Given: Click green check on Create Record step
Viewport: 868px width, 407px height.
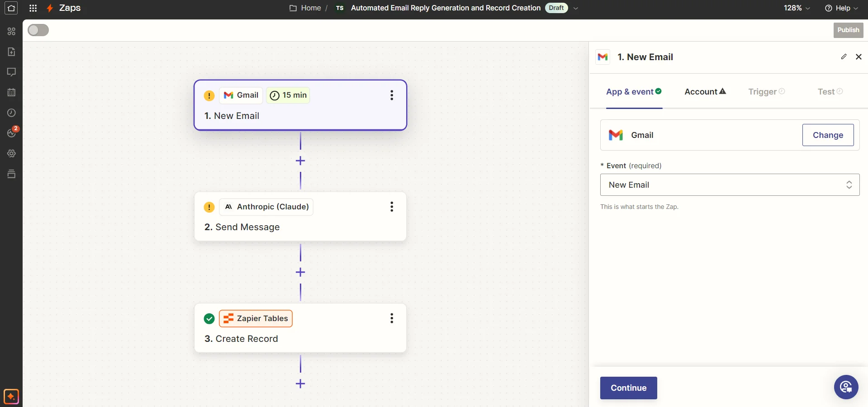Looking at the screenshot, I should (x=209, y=319).
